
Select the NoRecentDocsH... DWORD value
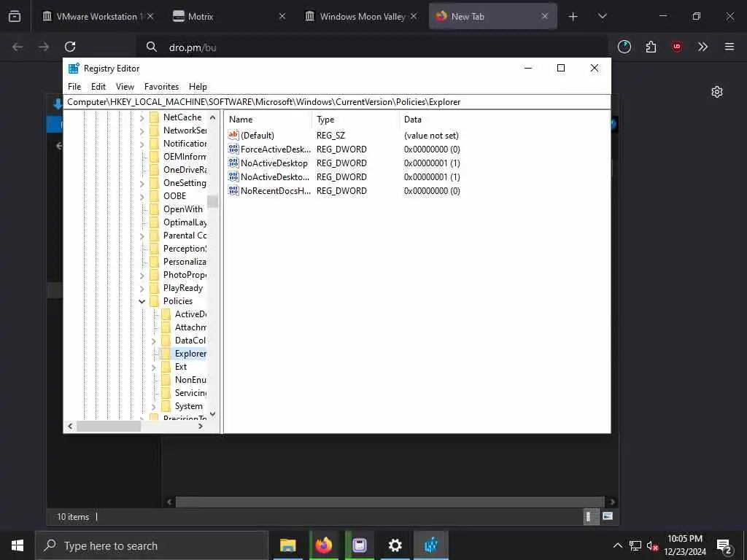click(x=275, y=191)
